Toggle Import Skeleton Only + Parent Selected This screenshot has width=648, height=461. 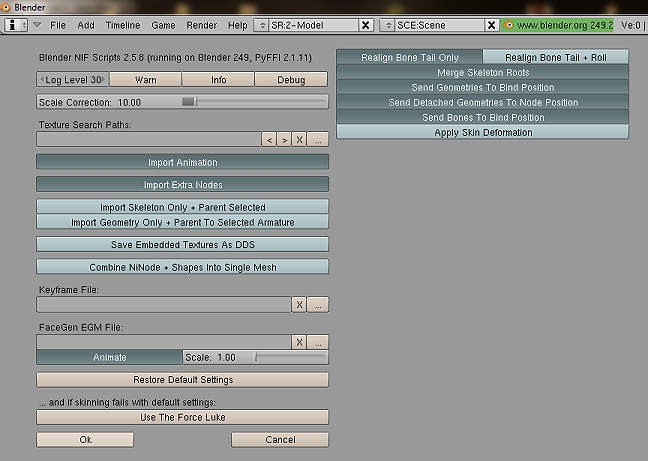tap(183, 207)
